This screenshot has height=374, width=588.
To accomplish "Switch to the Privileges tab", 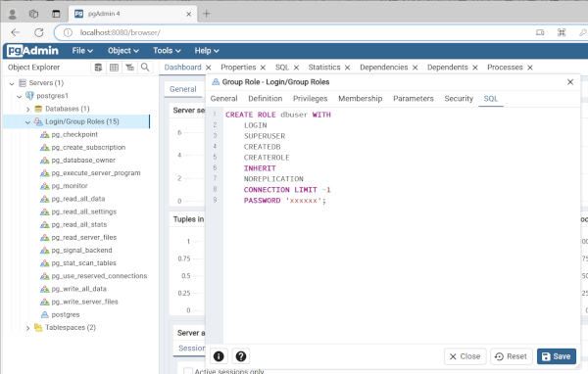I will [x=310, y=99].
